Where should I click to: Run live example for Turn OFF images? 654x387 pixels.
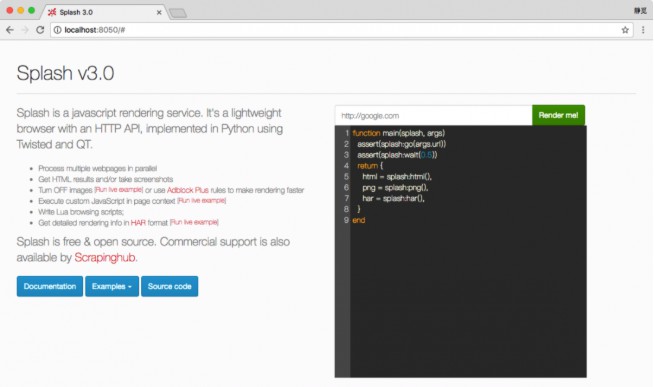click(119, 190)
